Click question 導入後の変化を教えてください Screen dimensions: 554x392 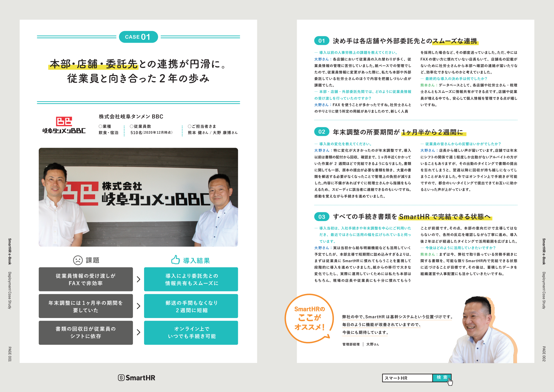tap(343, 144)
